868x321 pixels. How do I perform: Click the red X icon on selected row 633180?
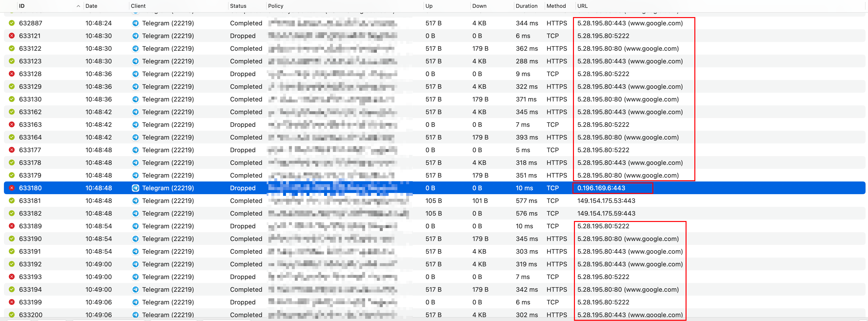coord(12,188)
